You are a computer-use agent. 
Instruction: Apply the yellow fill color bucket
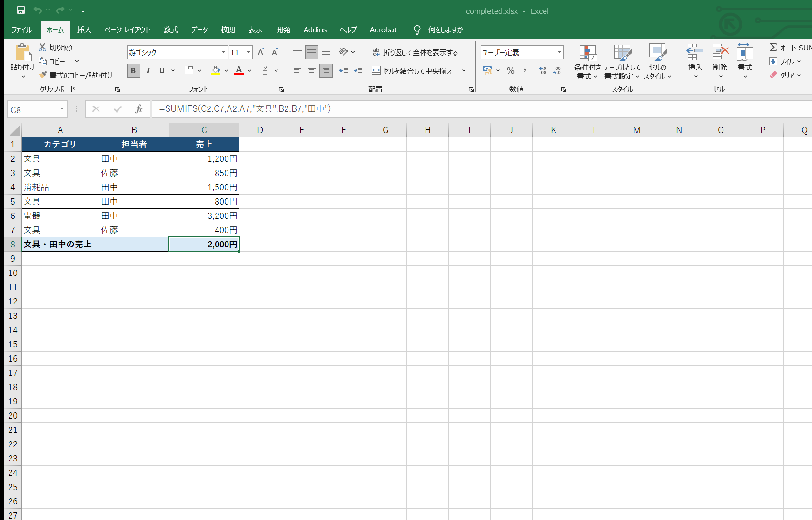216,70
